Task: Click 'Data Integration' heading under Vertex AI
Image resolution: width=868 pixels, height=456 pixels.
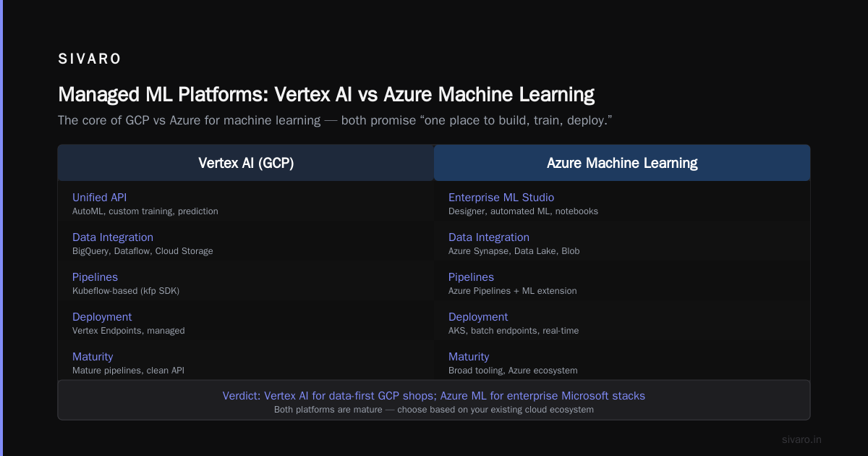Action: (113, 237)
